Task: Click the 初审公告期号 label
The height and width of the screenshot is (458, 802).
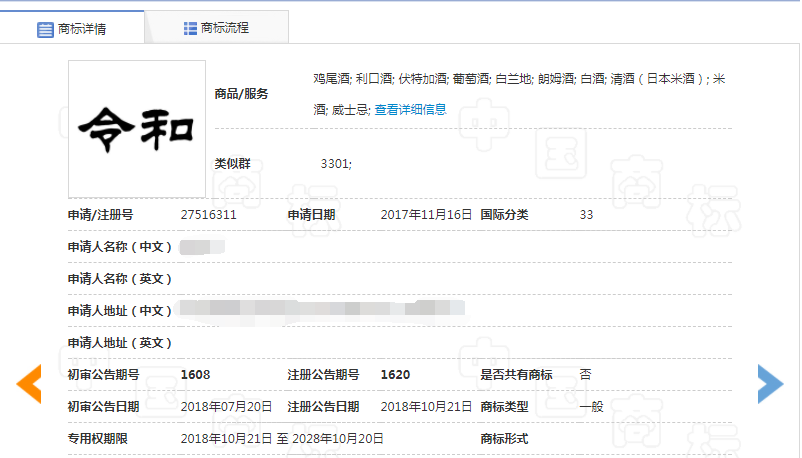Action: 103,375
